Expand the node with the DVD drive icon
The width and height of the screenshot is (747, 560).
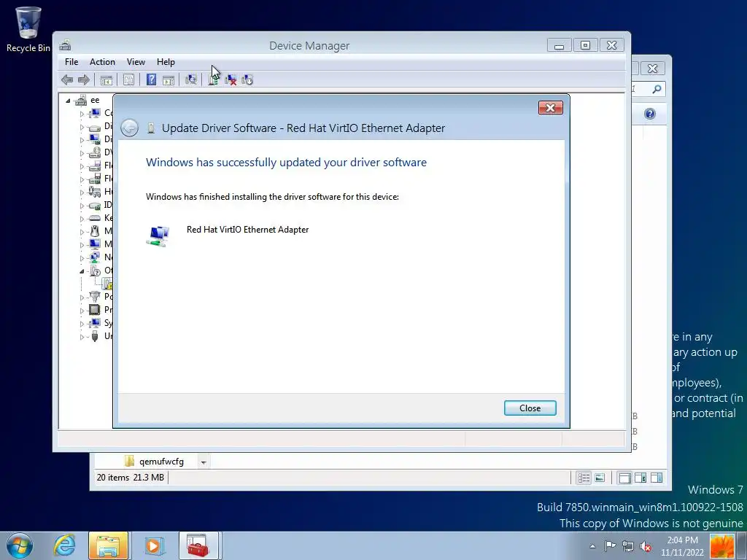tap(82, 153)
